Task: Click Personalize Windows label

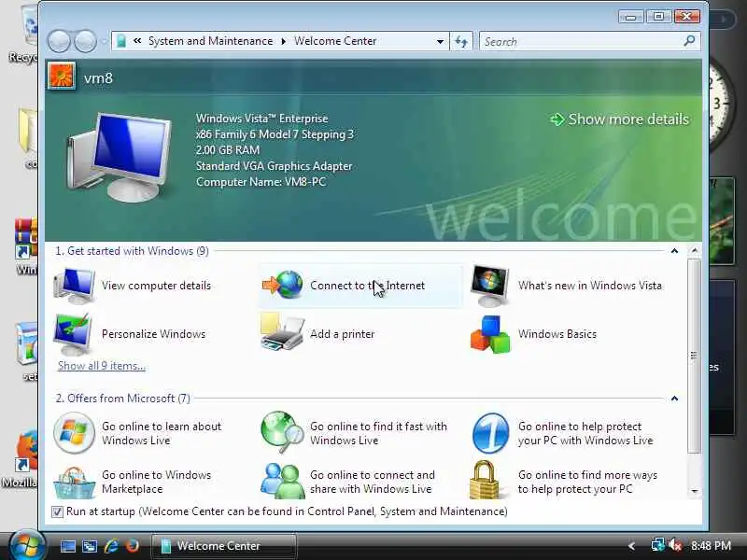Action: pos(153,334)
